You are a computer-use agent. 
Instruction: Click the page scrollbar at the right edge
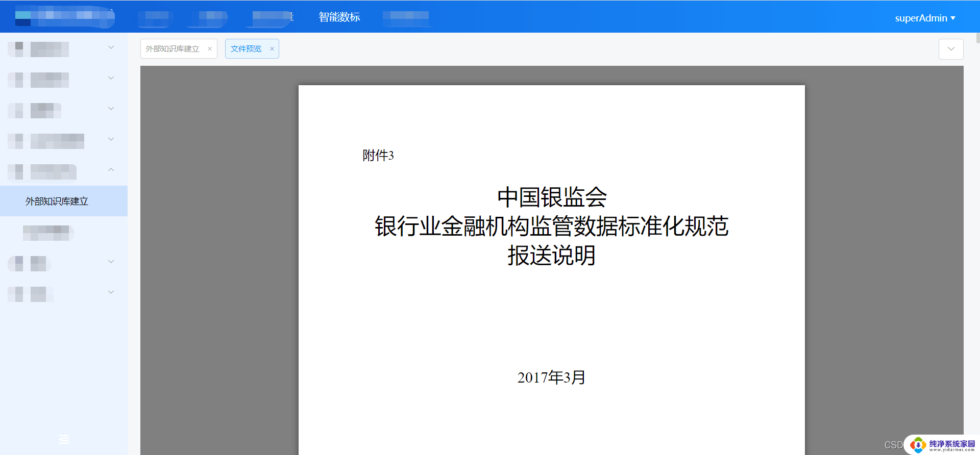tap(977, 38)
